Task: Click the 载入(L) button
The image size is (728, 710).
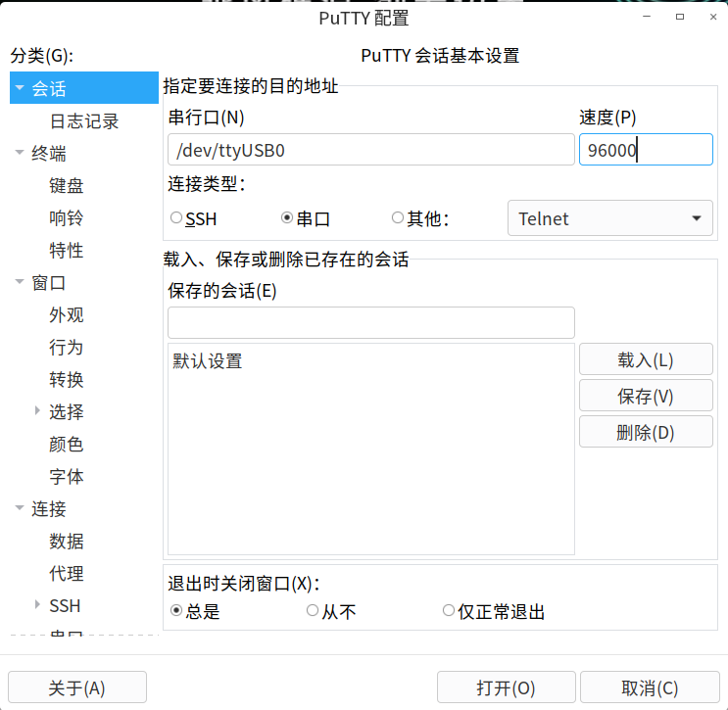Action: click(646, 359)
